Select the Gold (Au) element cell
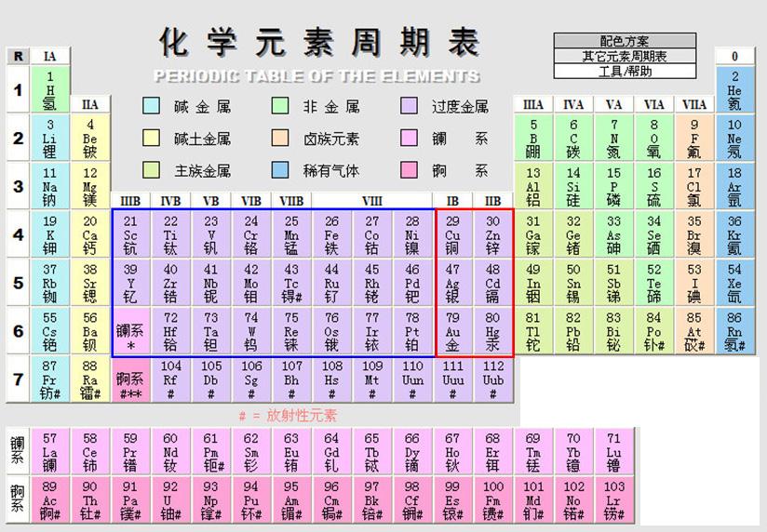This screenshot has height=532, width=767. tap(452, 331)
